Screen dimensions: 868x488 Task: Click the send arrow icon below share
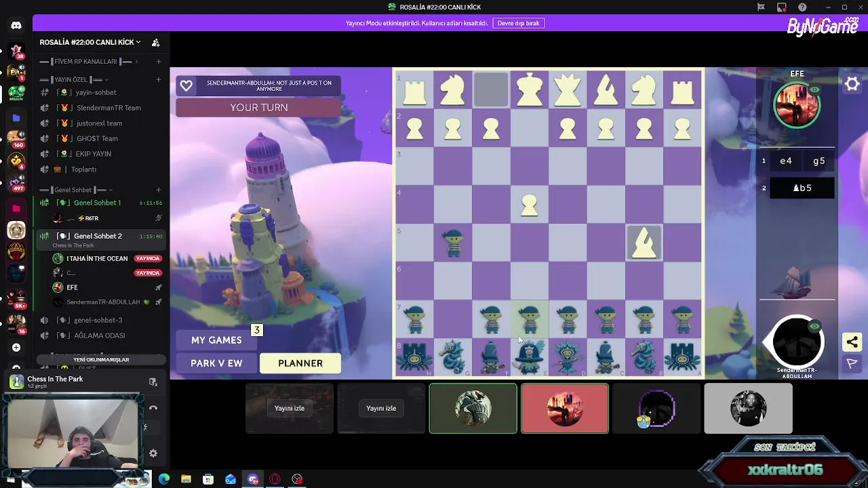852,364
